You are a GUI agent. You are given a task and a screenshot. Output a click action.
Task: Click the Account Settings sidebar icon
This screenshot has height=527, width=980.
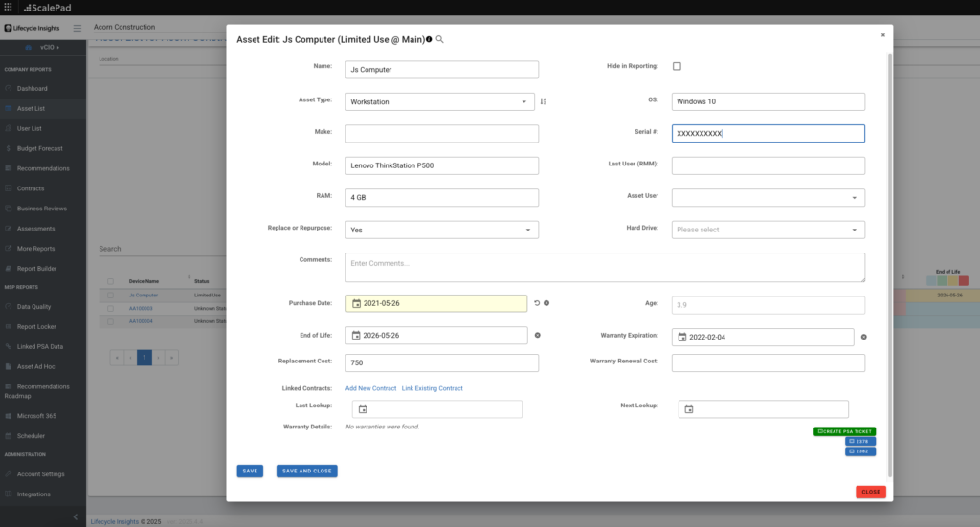[x=8, y=474]
